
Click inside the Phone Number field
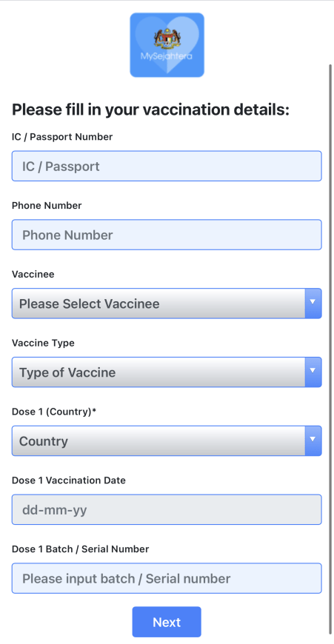(x=167, y=235)
